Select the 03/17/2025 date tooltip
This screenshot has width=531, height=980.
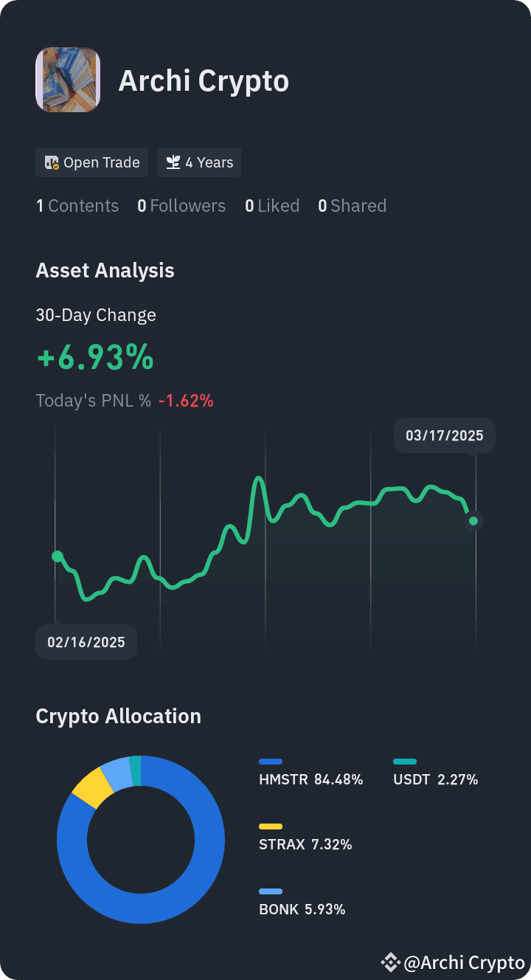[x=445, y=435]
